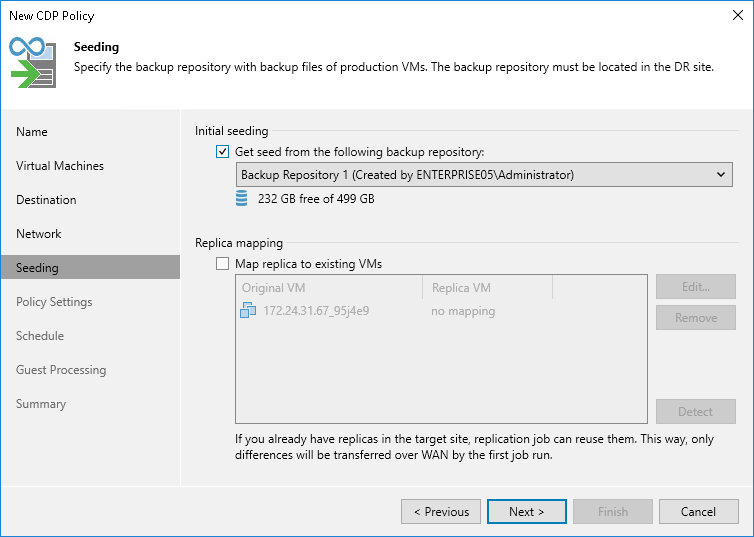Click the Finish button
This screenshot has width=754, height=537.
pyautogui.click(x=613, y=512)
